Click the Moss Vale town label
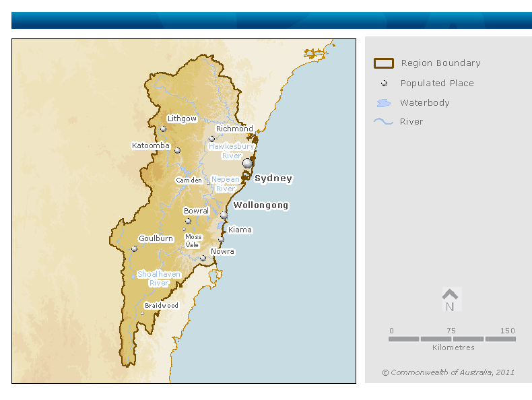 [x=193, y=241]
